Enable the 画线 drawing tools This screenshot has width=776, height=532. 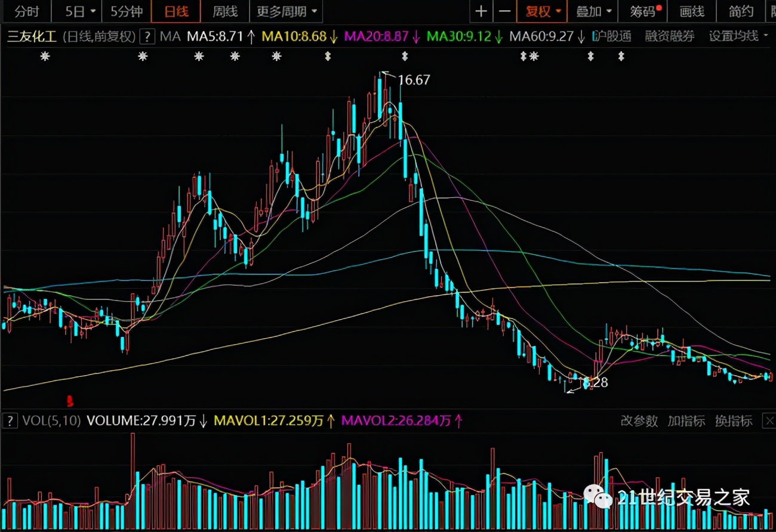pyautogui.click(x=692, y=11)
